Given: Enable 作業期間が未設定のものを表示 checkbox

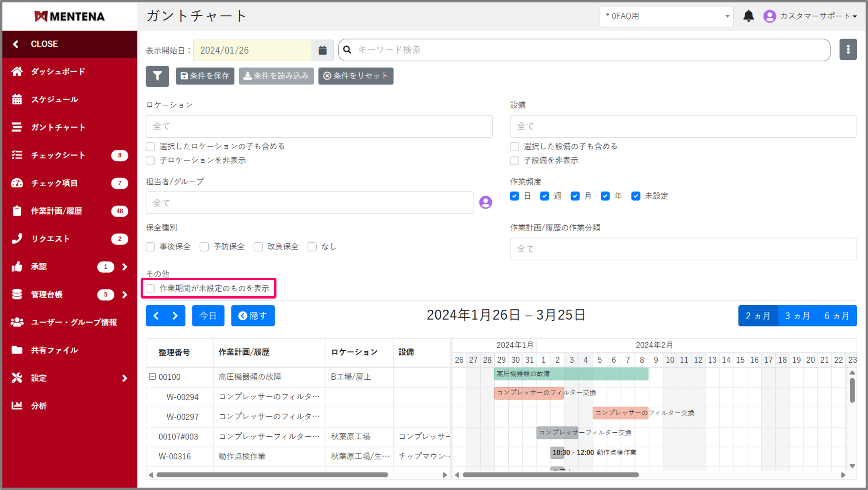Looking at the screenshot, I should coord(151,289).
